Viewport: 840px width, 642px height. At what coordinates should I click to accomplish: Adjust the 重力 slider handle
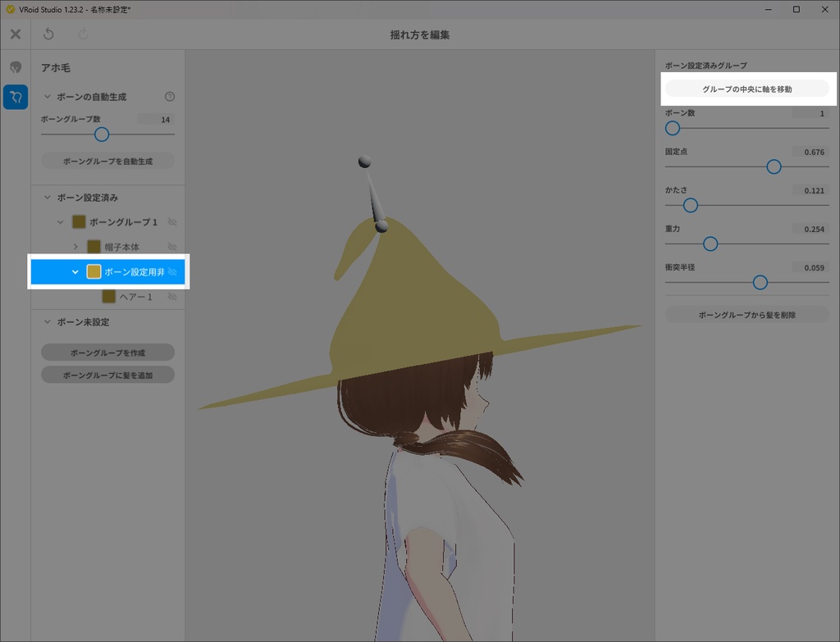point(710,244)
